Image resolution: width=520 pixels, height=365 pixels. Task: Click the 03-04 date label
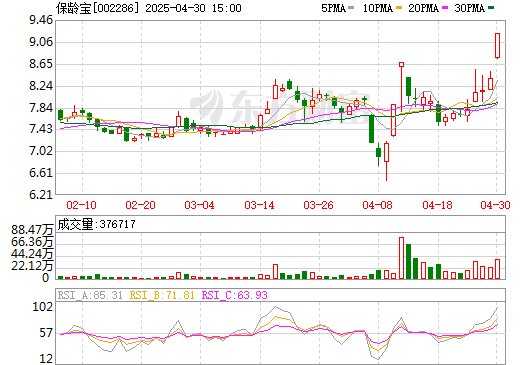click(200, 205)
